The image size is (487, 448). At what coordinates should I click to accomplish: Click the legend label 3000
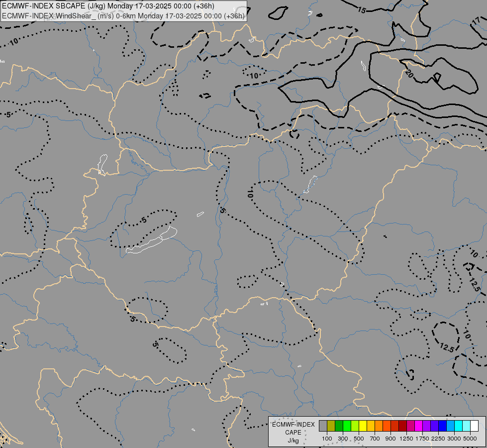pyautogui.click(x=454, y=439)
